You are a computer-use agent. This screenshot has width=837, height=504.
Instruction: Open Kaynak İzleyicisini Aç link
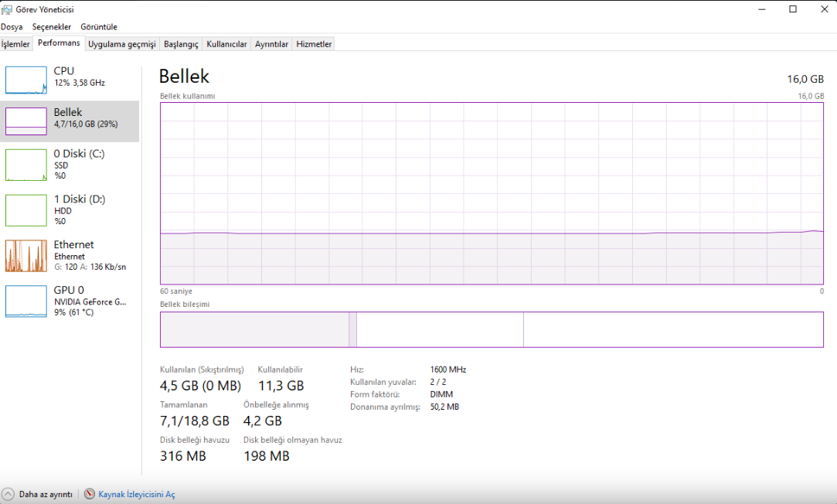[137, 495]
